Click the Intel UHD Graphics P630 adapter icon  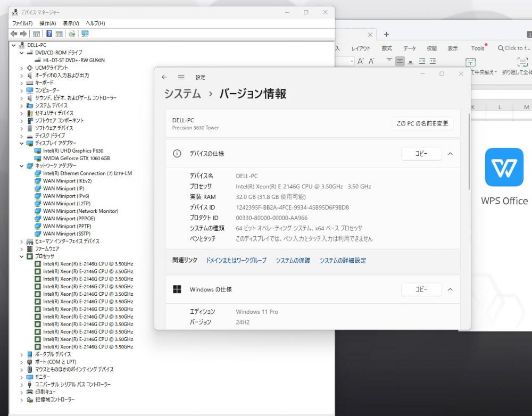(x=38, y=151)
